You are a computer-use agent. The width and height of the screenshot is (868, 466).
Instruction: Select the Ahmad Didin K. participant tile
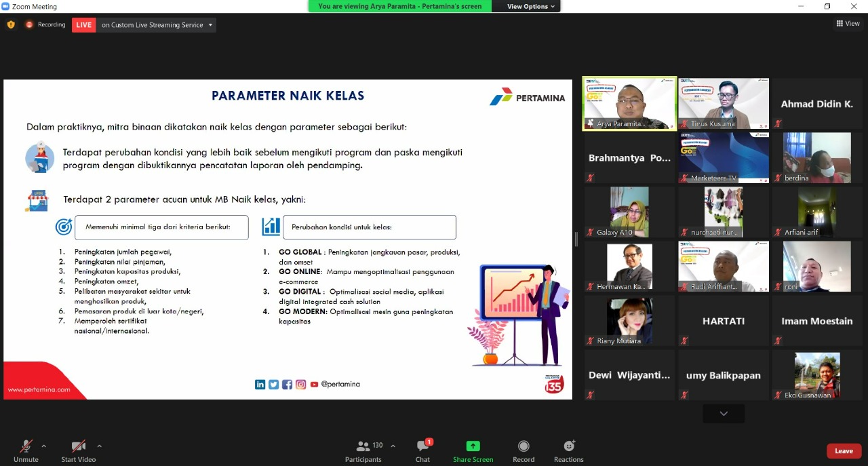pos(817,103)
